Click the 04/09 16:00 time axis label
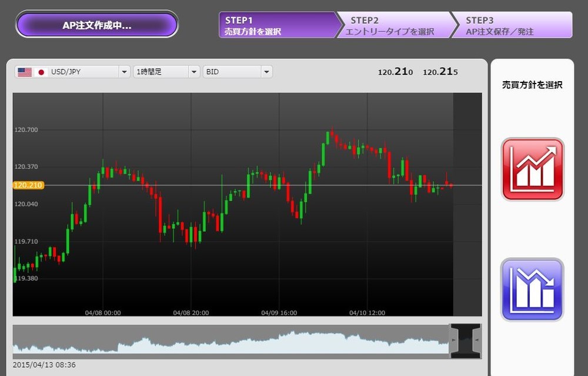 tap(279, 313)
